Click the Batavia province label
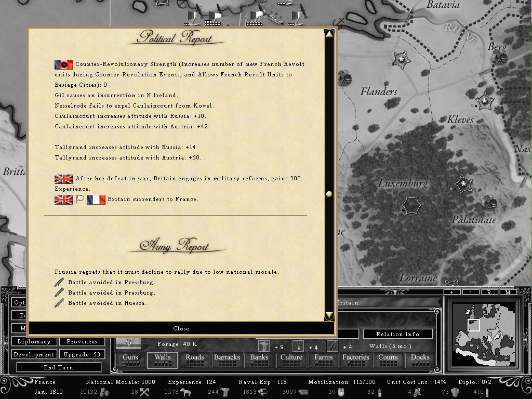Viewport: 532px width, 399px height. [443, 4]
